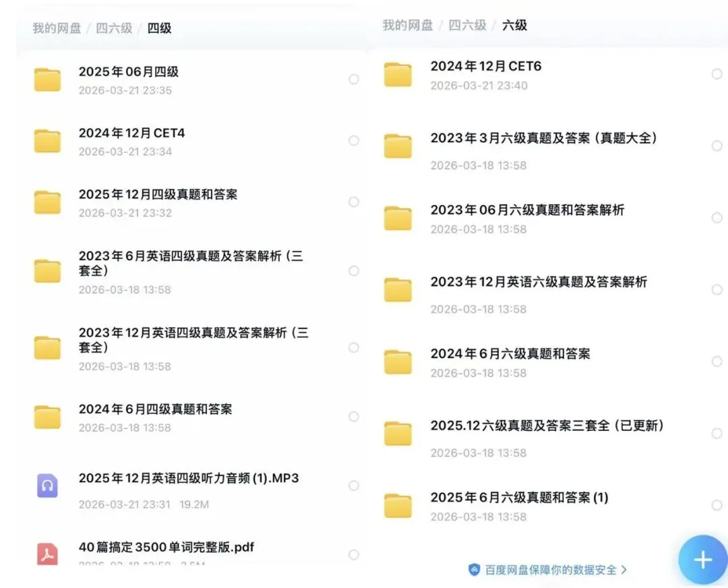
Task: Select the checkbox next to the 单词 PDF
Action: pyautogui.click(x=354, y=554)
